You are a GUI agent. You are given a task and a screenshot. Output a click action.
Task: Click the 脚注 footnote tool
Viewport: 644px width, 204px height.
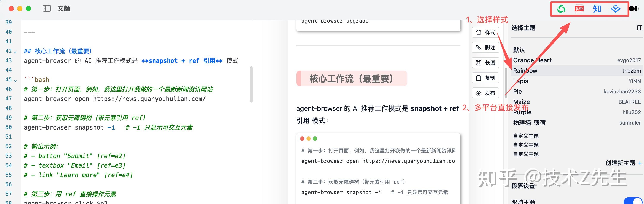485,47
